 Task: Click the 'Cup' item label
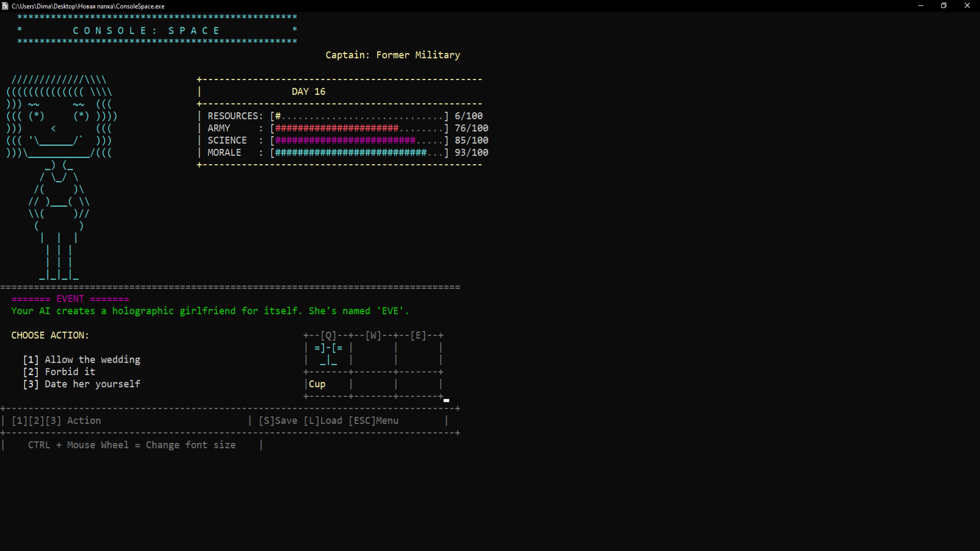tap(317, 384)
